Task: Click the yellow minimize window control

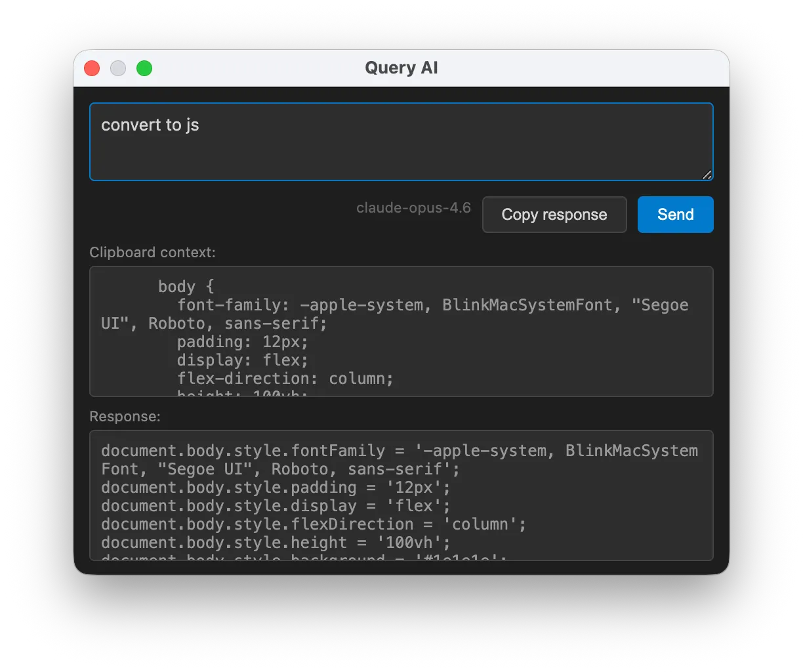Action: click(x=117, y=68)
